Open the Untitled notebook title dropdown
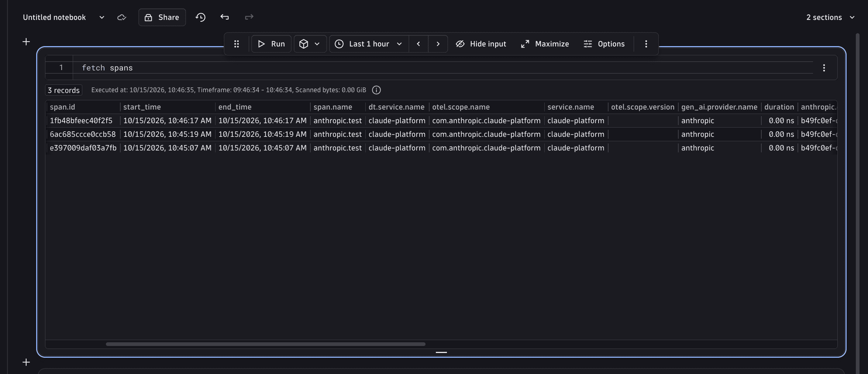This screenshot has width=868, height=374. point(102,17)
